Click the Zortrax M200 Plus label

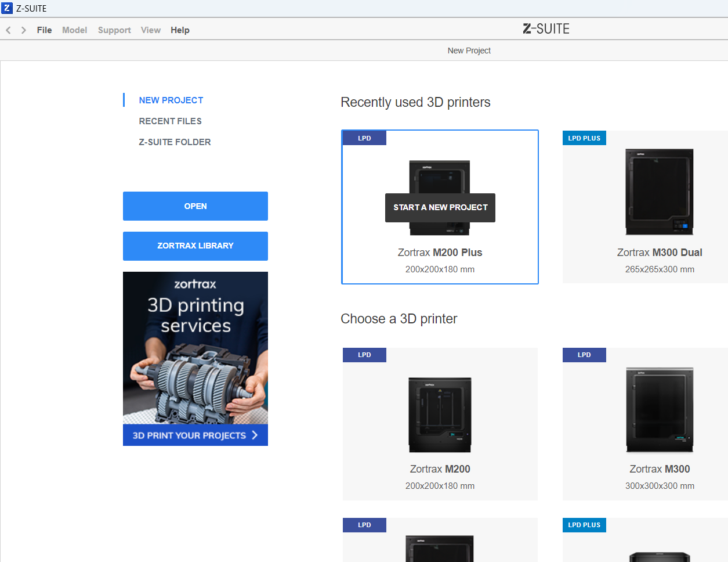[440, 253]
